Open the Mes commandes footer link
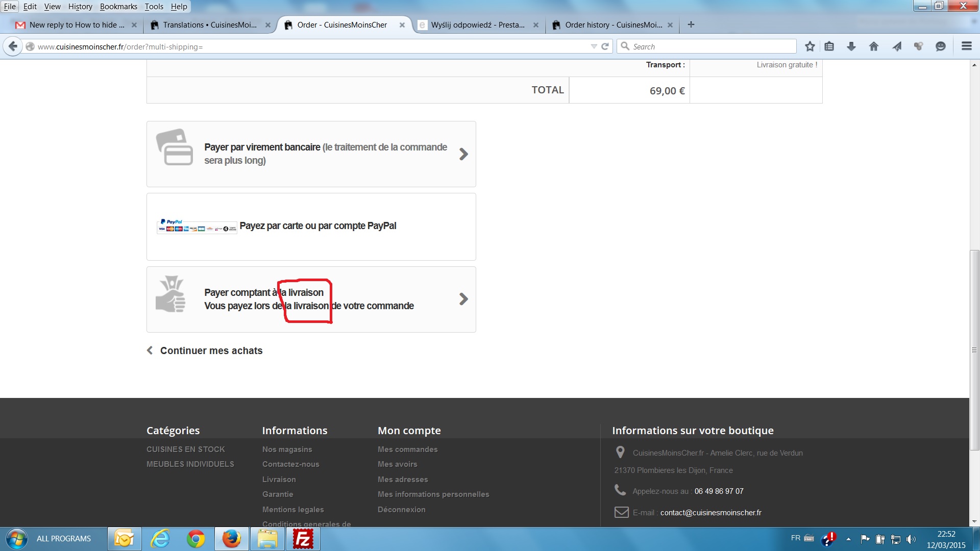 pos(407,449)
